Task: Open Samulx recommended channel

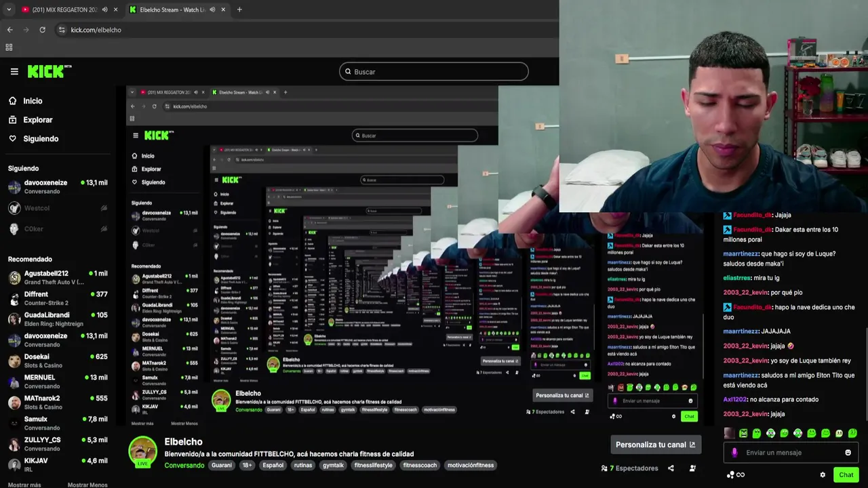Action: 58,423
